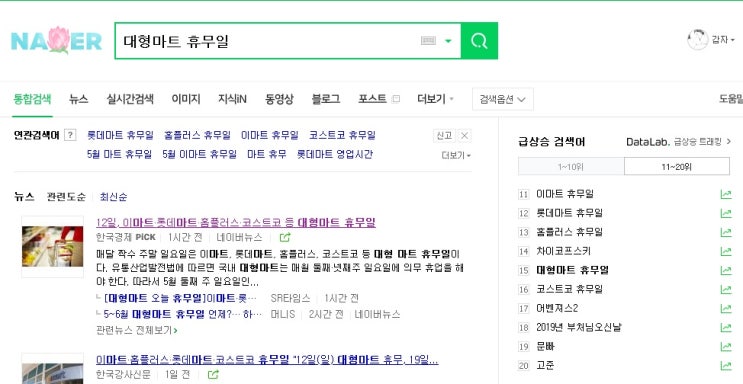
Task: Open the 이미지 tab
Action: pos(186,99)
